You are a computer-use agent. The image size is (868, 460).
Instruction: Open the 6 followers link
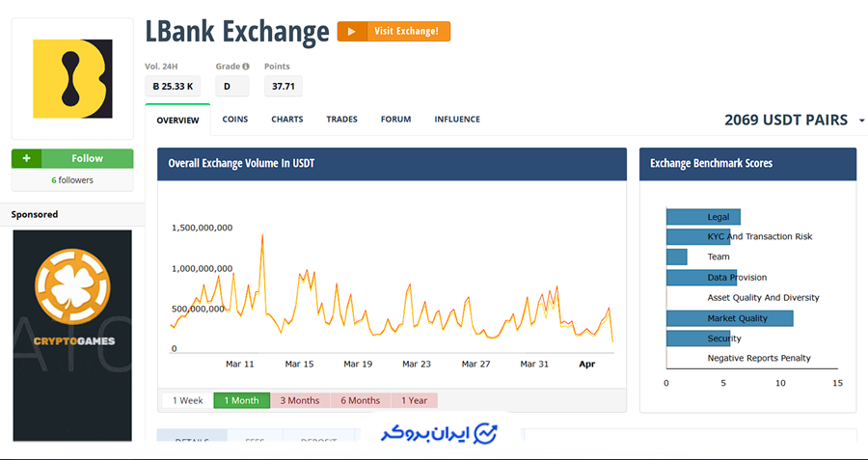(71, 180)
